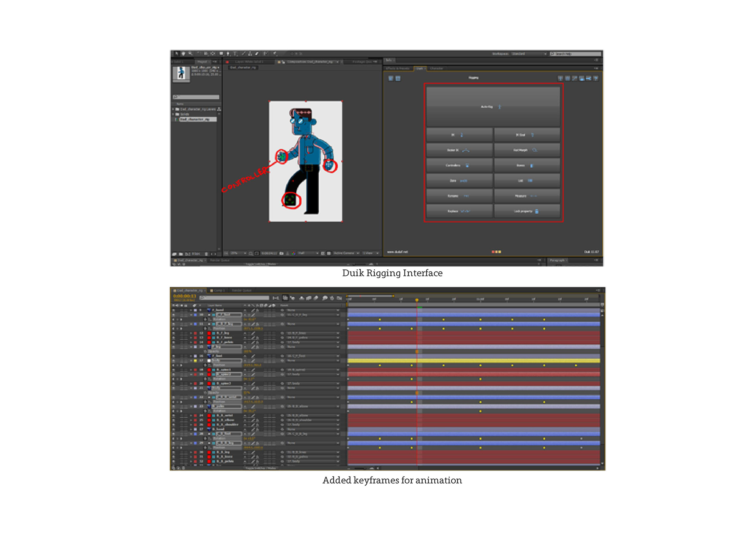The width and height of the screenshot is (756, 534).
Task: Toggle visibility of the B_F_pelvis layer
Action: 174,342
